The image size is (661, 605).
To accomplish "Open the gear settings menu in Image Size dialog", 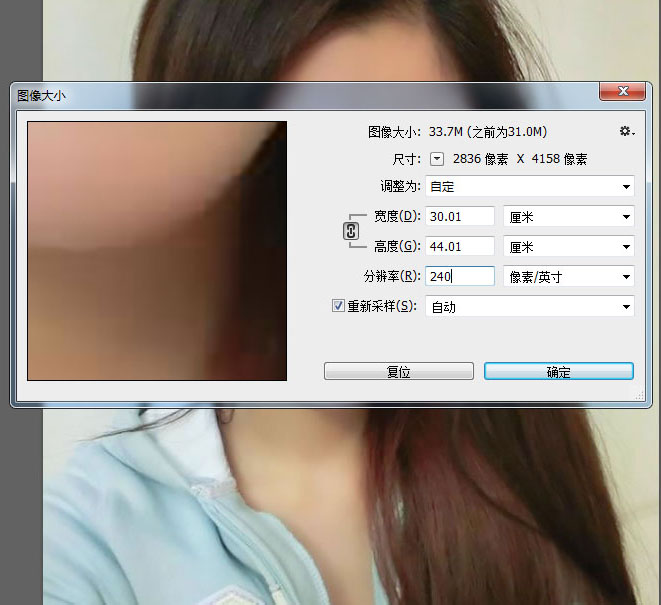I will click(627, 132).
